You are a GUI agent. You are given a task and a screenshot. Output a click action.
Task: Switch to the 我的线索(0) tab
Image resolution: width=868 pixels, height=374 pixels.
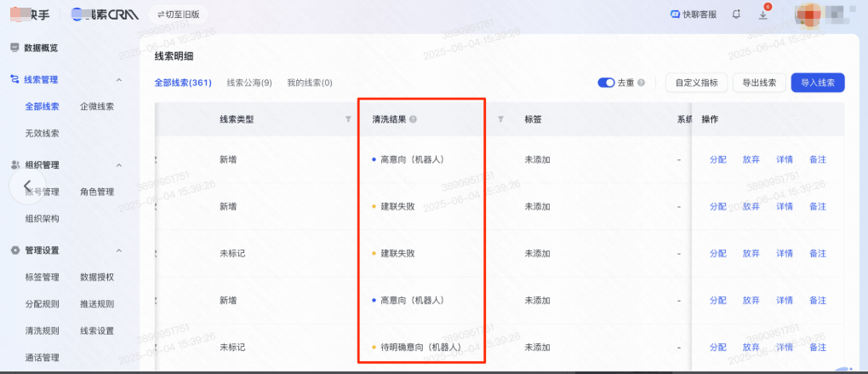coord(310,83)
